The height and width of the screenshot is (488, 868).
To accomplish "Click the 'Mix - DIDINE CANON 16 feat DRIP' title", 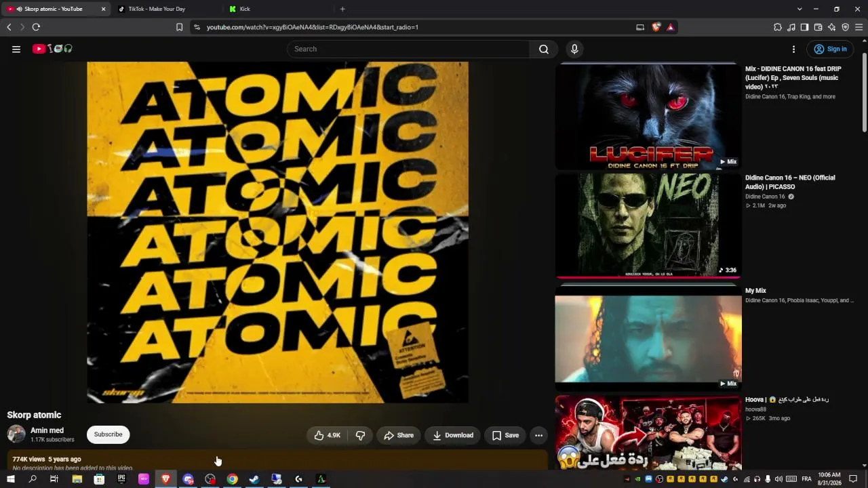I will 793,78.
